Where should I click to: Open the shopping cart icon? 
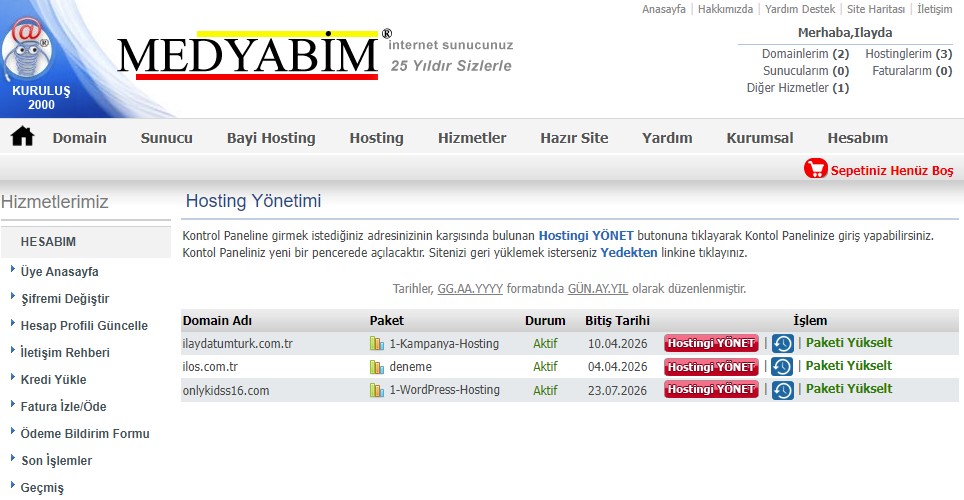click(x=815, y=169)
